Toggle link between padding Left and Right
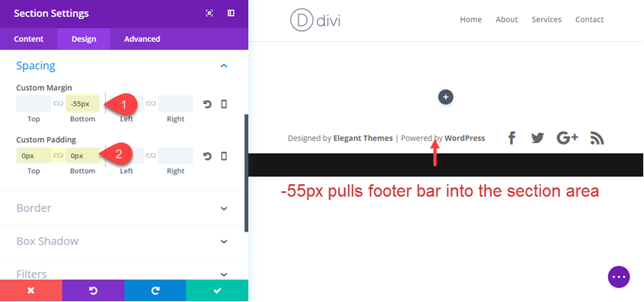The height and width of the screenshot is (302, 644). pos(151,155)
